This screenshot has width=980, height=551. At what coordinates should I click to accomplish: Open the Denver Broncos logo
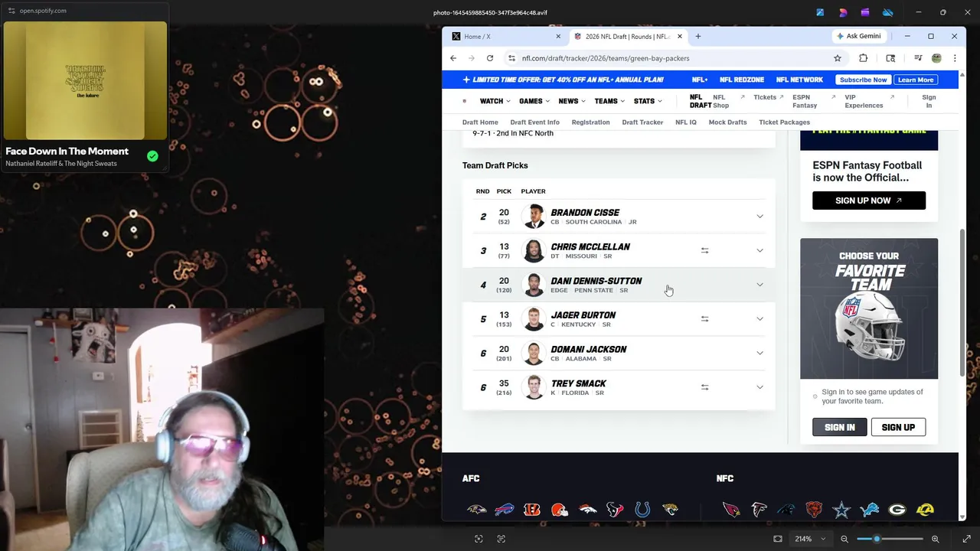pos(587,510)
